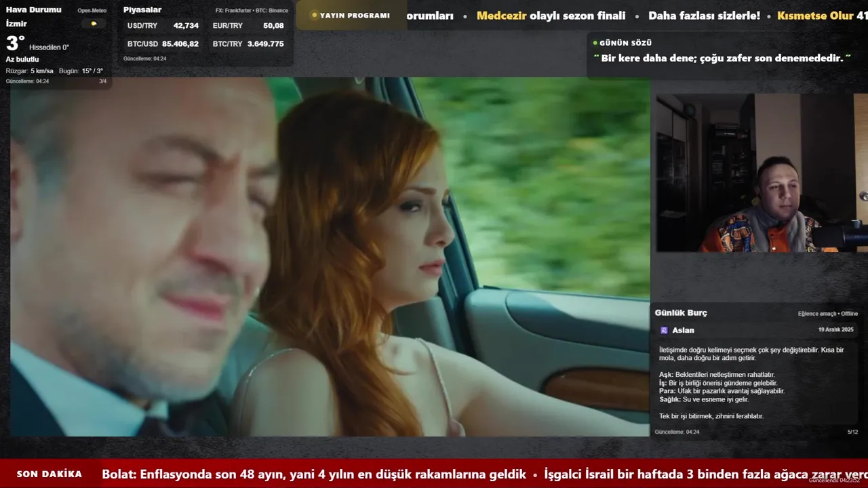Image resolution: width=868 pixels, height=488 pixels.
Task: Click the Bolat enflasyon news headline
Action: click(314, 474)
